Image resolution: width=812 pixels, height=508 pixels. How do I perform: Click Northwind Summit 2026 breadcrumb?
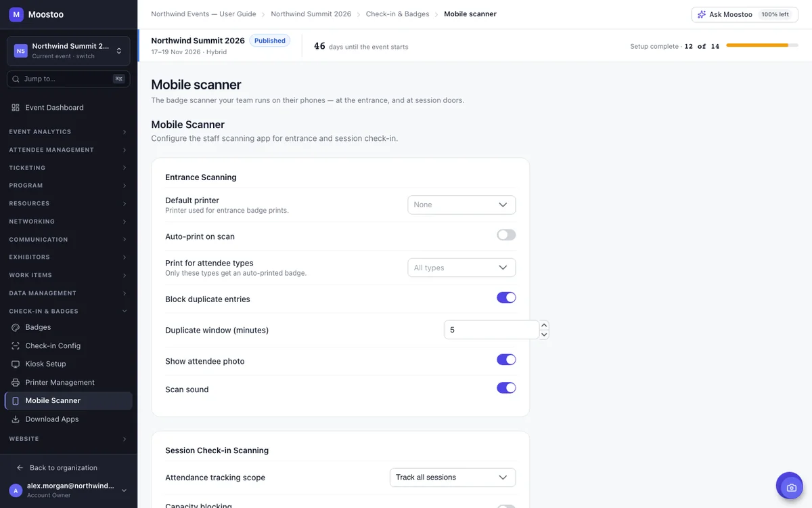point(311,14)
